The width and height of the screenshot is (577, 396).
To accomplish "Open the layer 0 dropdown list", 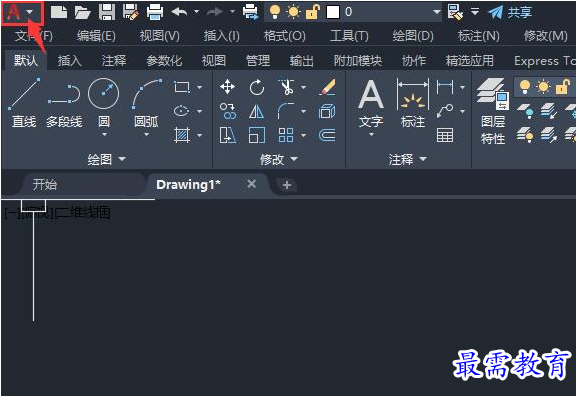I will coord(436,12).
